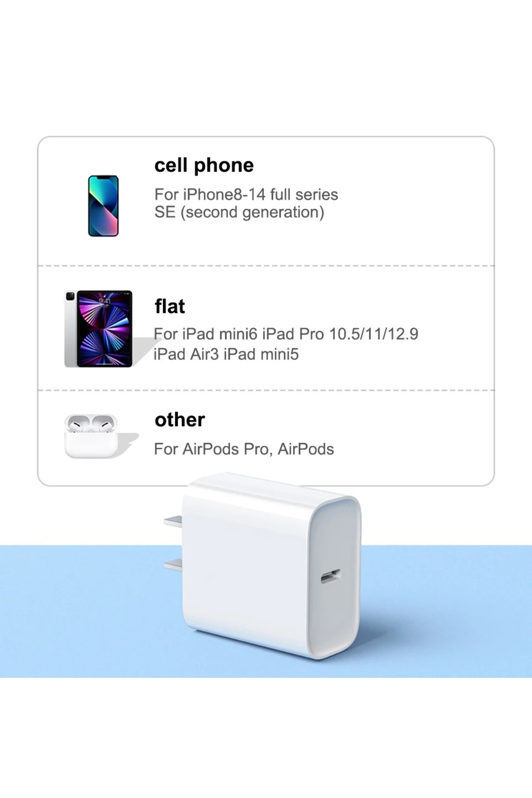Screen dimensions: 532x798
Task: Click the white USB-C charger
Action: 262,566
